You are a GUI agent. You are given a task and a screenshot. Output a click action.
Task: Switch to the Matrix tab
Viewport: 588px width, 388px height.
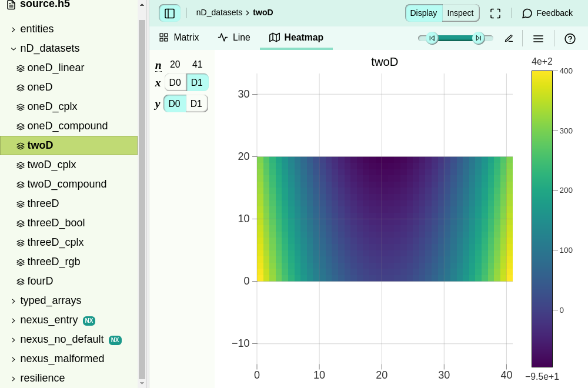179,38
